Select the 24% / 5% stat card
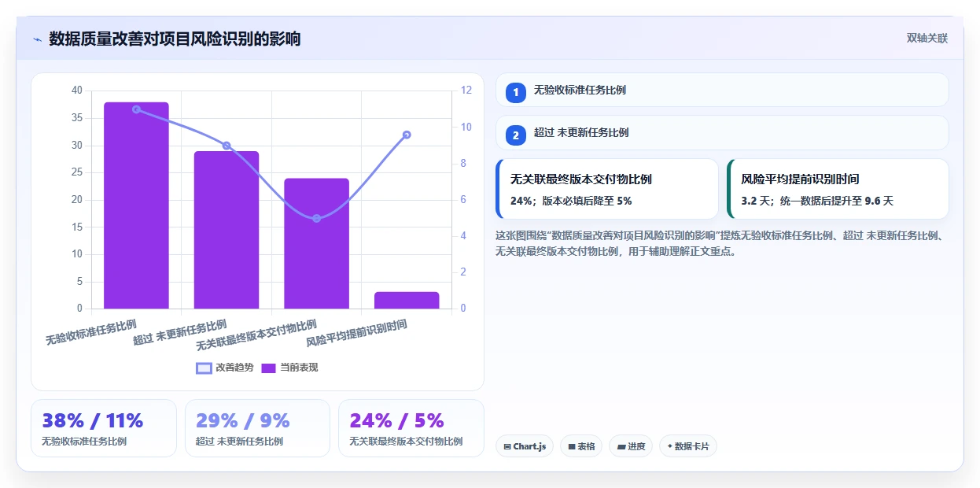This screenshot has height=488, width=980. click(x=411, y=428)
